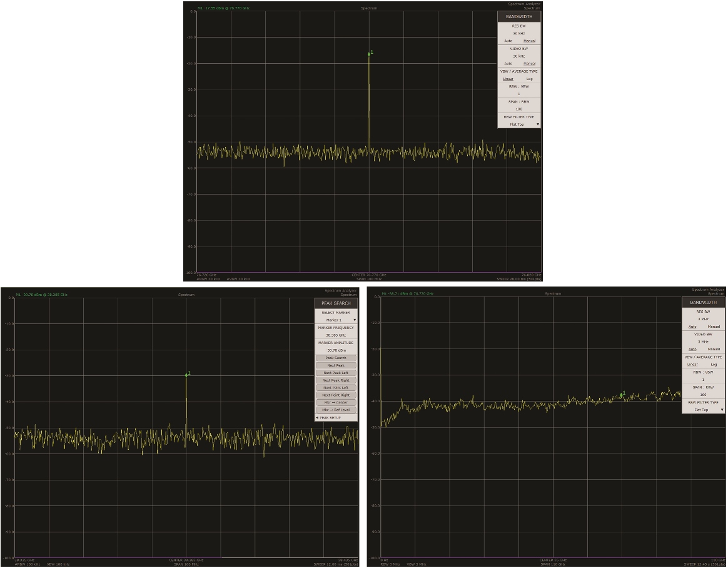Click the BANDWIDTH header above RES BW 30 kHz
The width and height of the screenshot is (728, 568).
pos(518,16)
